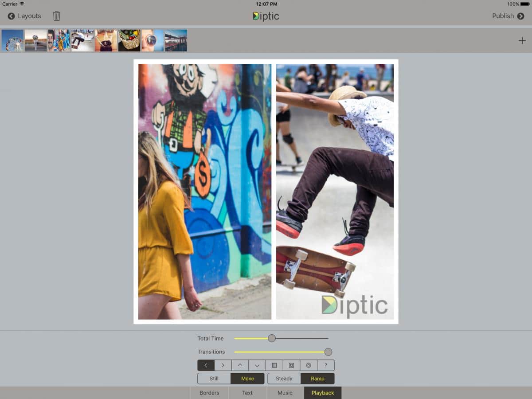
Task: Tap the trash can delete icon
Action: tap(57, 16)
